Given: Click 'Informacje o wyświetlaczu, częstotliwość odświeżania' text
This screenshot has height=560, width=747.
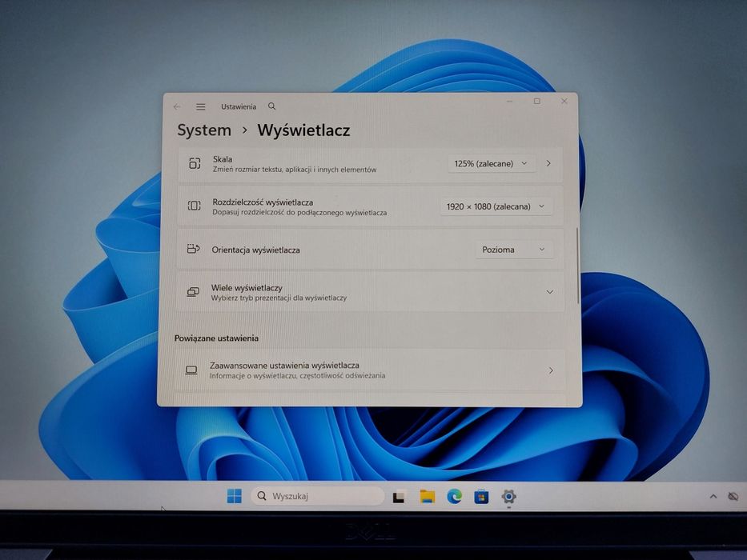Looking at the screenshot, I should coord(297,375).
